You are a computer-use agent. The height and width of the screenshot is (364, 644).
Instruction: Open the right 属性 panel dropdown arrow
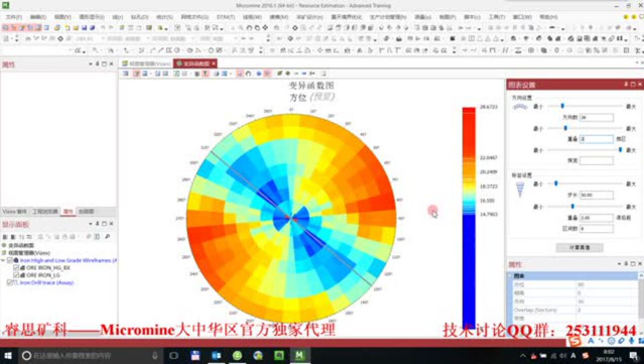(x=619, y=264)
